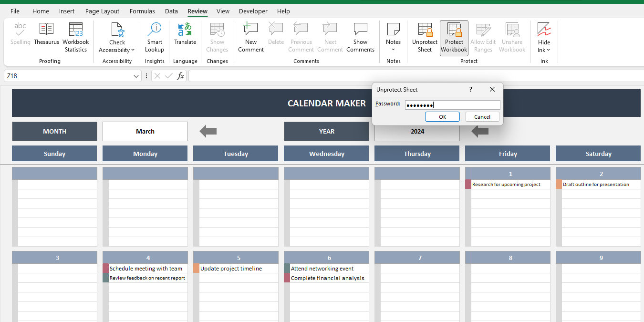Open Smart Lookup

[x=154, y=36]
